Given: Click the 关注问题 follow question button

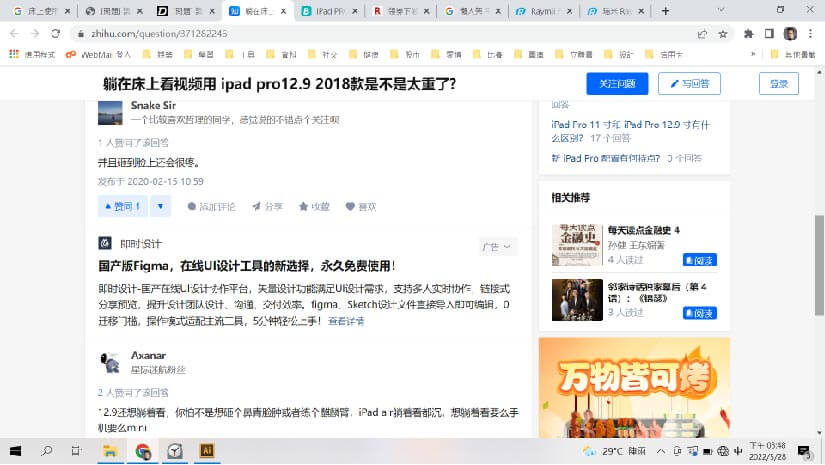Looking at the screenshot, I should pos(616,84).
